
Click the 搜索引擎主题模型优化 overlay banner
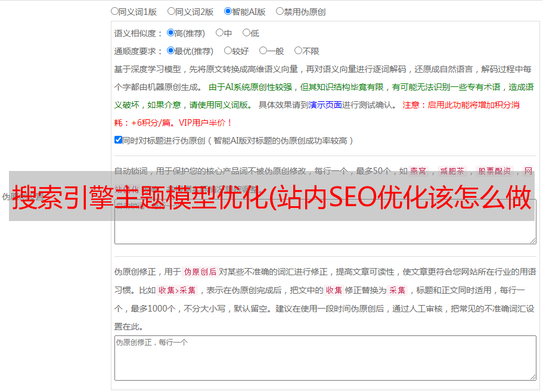click(271, 197)
